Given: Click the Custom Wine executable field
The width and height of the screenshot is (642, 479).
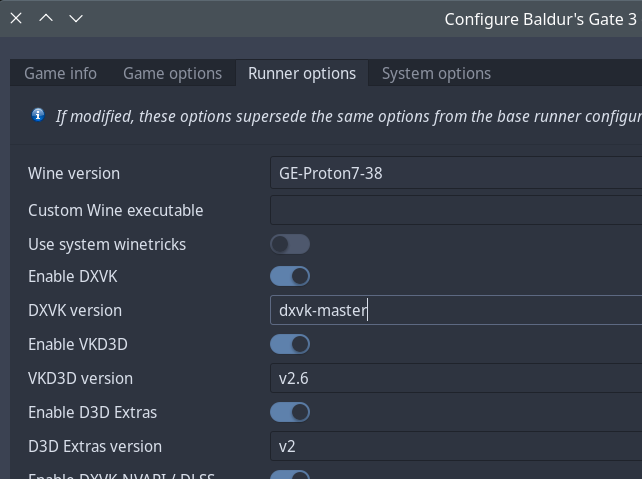Looking at the screenshot, I should tap(456, 210).
